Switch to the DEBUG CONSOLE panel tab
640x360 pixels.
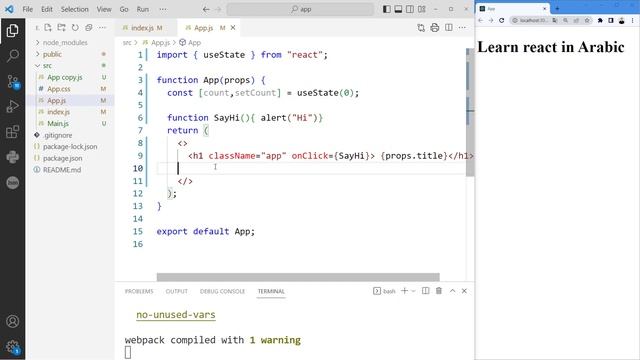pyautogui.click(x=222, y=291)
